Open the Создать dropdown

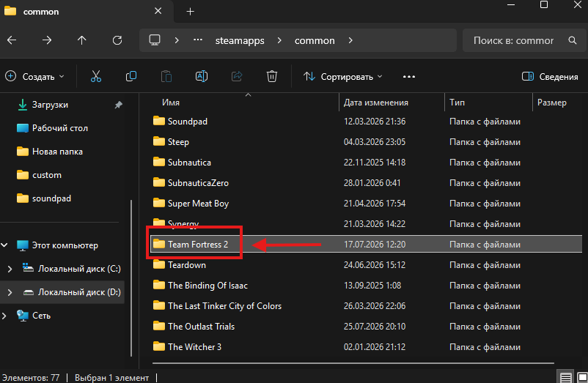34,76
